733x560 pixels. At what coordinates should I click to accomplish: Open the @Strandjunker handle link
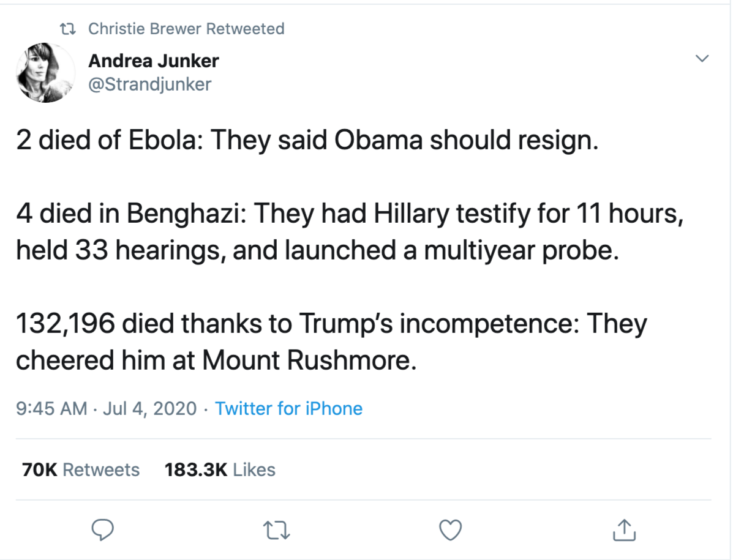[149, 84]
